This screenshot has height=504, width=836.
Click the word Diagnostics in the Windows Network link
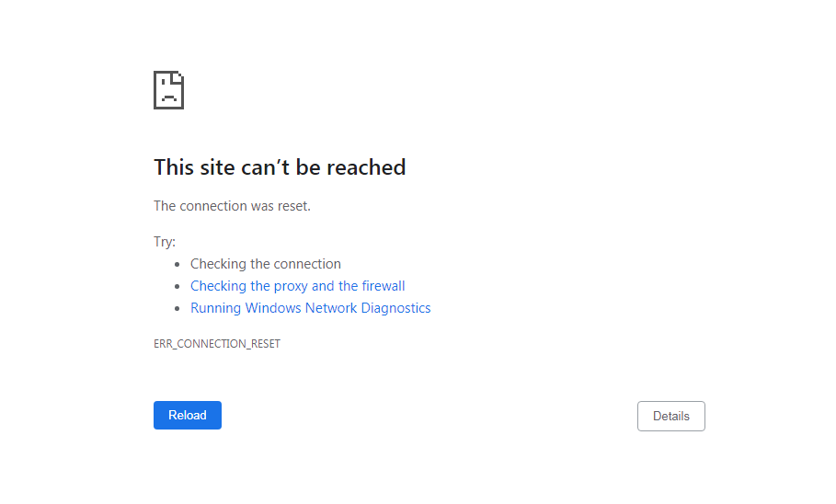395,308
